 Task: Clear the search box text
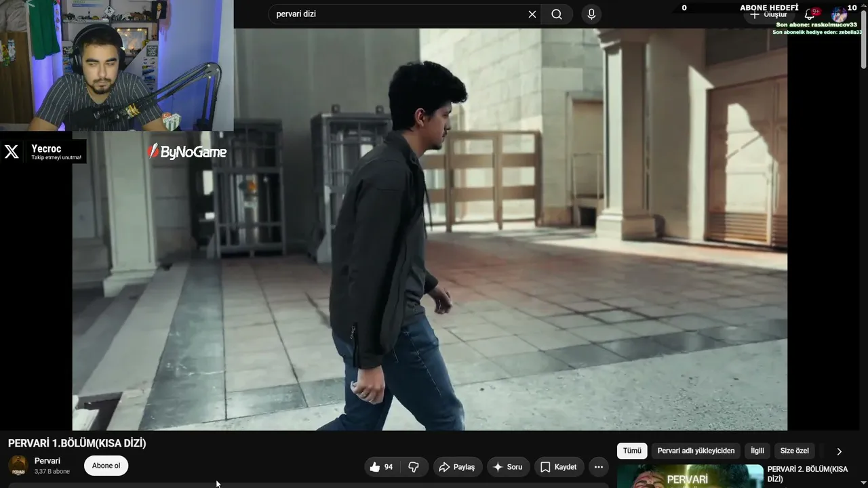[x=532, y=14]
